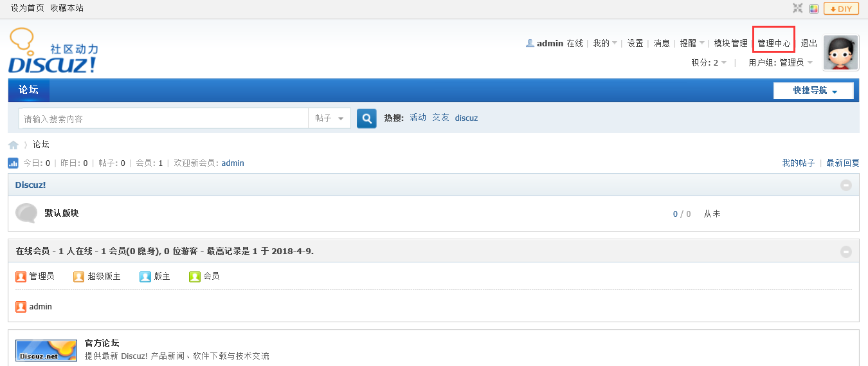This screenshot has width=868, height=366.
Task: Click the 论坛 breadcrumb link
Action: 41,144
